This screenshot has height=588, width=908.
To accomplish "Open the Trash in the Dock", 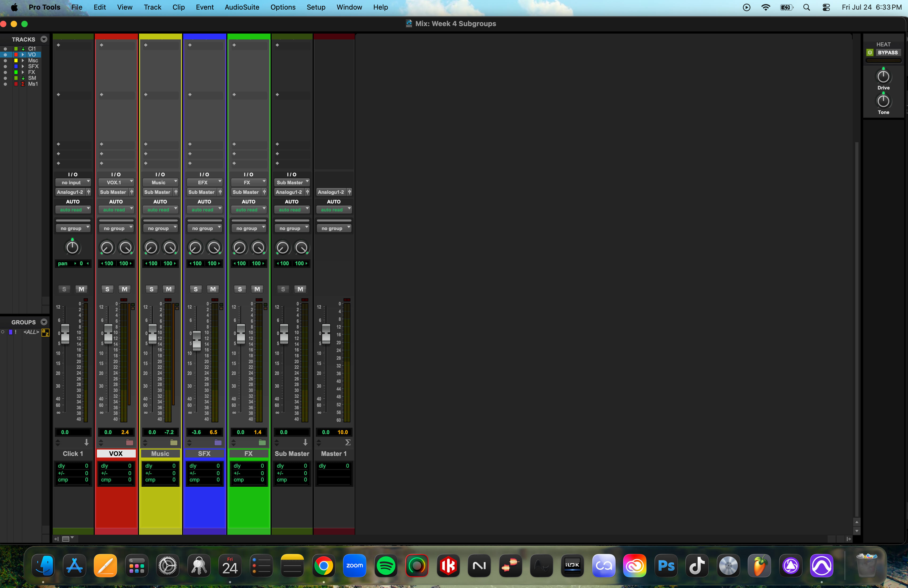I will coord(866,566).
